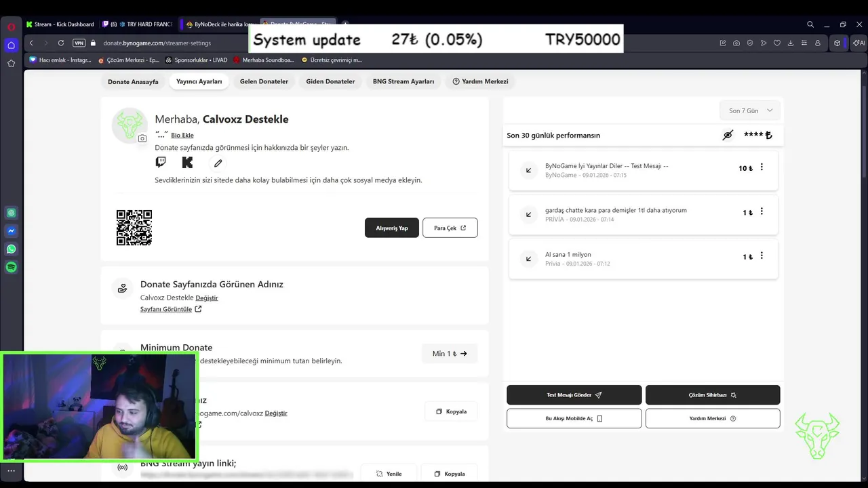Viewport: 868px width, 488px height.
Task: Select the Yayıncı Ayarları tab
Action: coord(199,81)
